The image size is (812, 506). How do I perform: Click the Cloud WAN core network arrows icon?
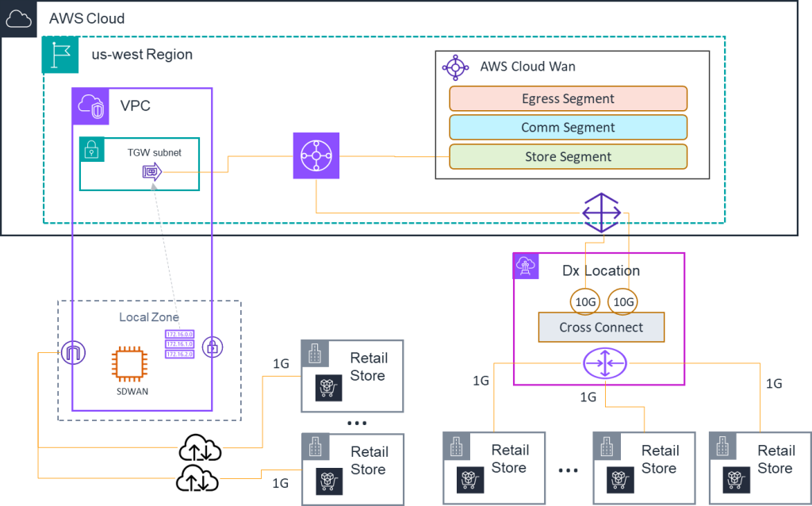coord(603,212)
